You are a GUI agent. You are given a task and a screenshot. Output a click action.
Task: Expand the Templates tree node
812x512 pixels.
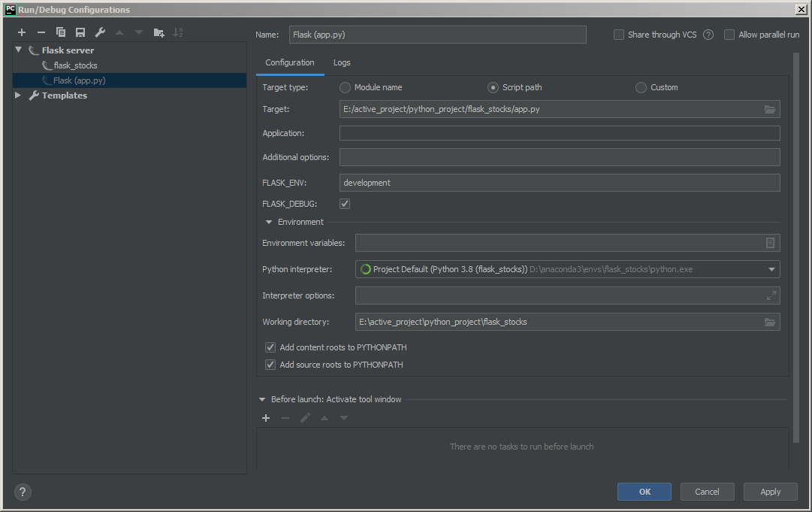click(18, 95)
